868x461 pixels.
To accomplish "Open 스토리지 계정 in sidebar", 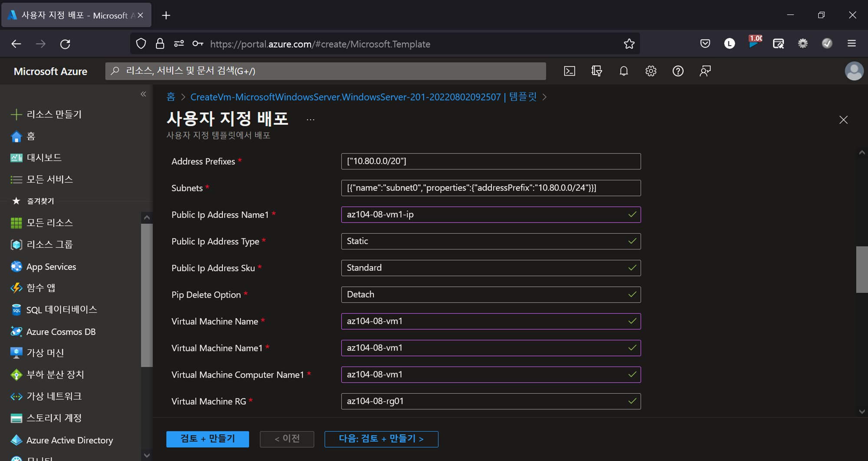I will [46, 418].
